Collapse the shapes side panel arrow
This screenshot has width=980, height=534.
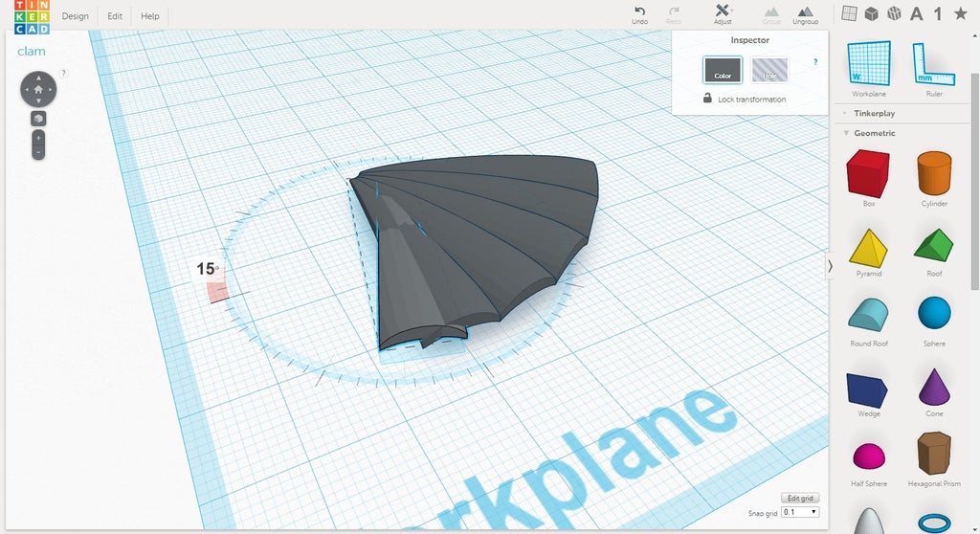pos(830,266)
